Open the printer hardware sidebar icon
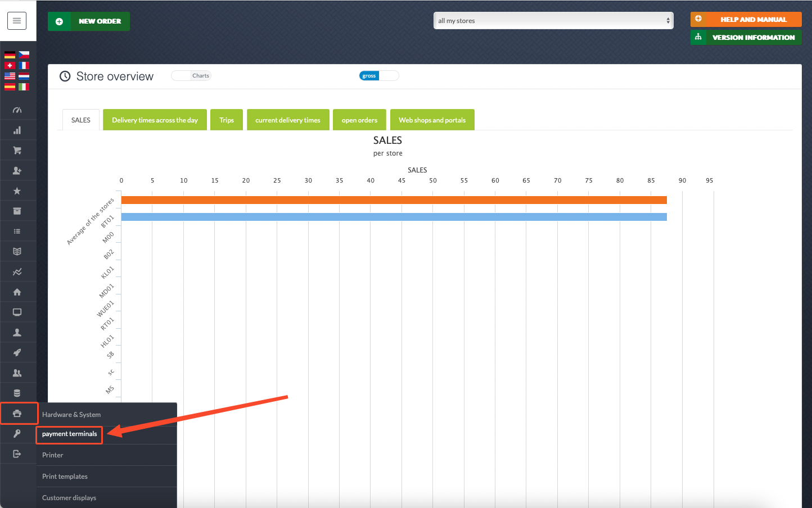This screenshot has width=812, height=508. (x=17, y=414)
